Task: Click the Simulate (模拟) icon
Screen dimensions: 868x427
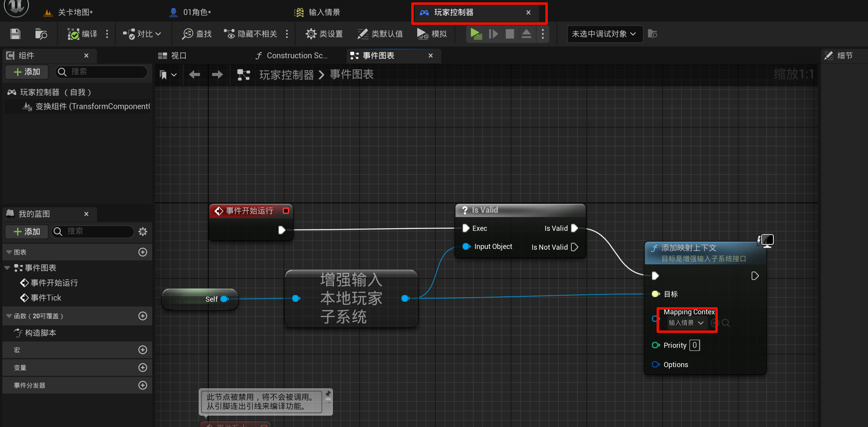Action: [x=423, y=34]
